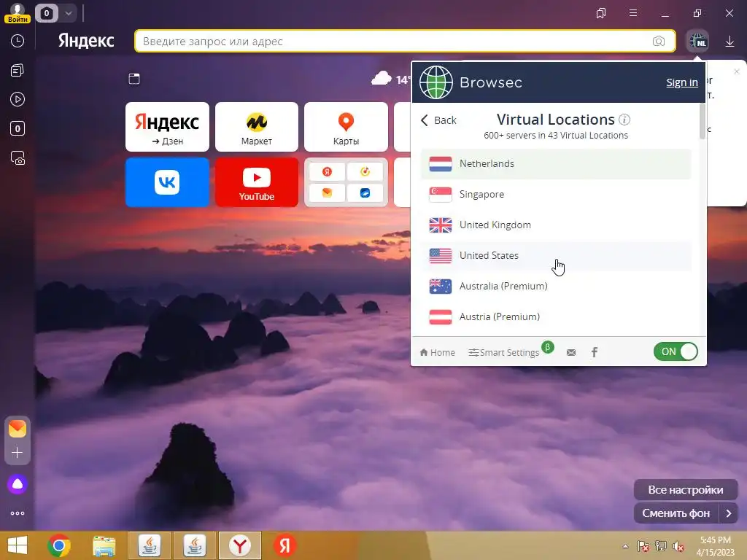This screenshot has width=747, height=560.
Task: Open red Yandex Я icon in taskbar
Action: point(285,545)
